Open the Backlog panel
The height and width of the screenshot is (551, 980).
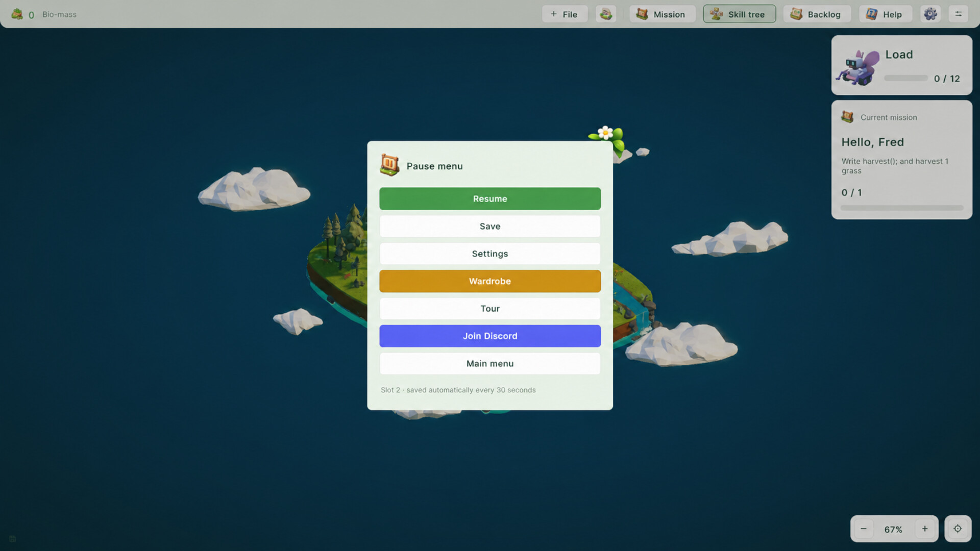pos(817,14)
